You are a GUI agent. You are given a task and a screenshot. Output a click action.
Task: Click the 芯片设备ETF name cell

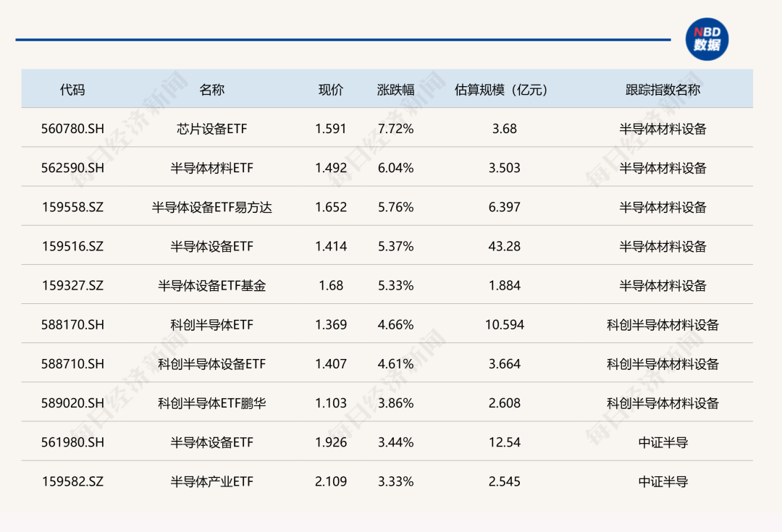[212, 129]
